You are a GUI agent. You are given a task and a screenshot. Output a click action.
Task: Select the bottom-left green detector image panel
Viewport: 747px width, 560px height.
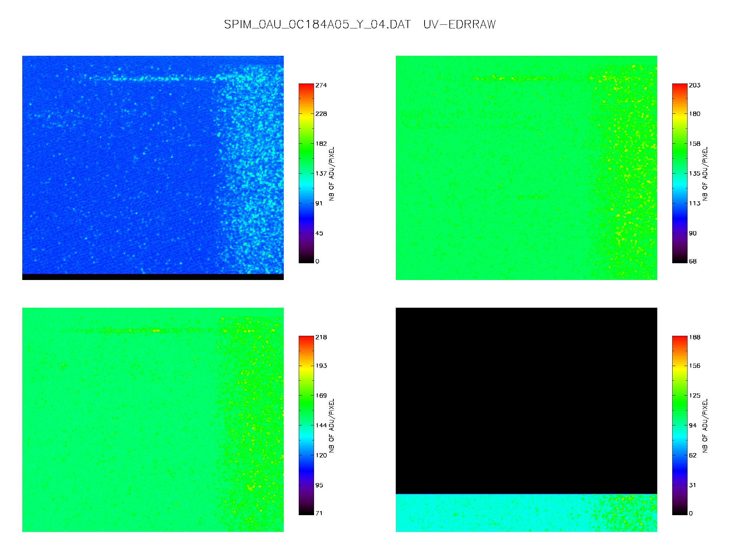point(153,420)
